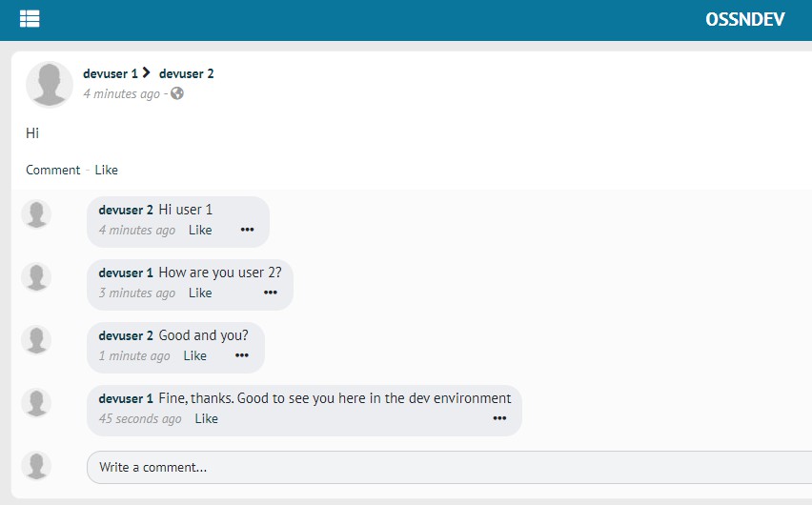This screenshot has width=812, height=505.
Task: Focus the "Write a comment..." input field
Action: tap(448, 467)
